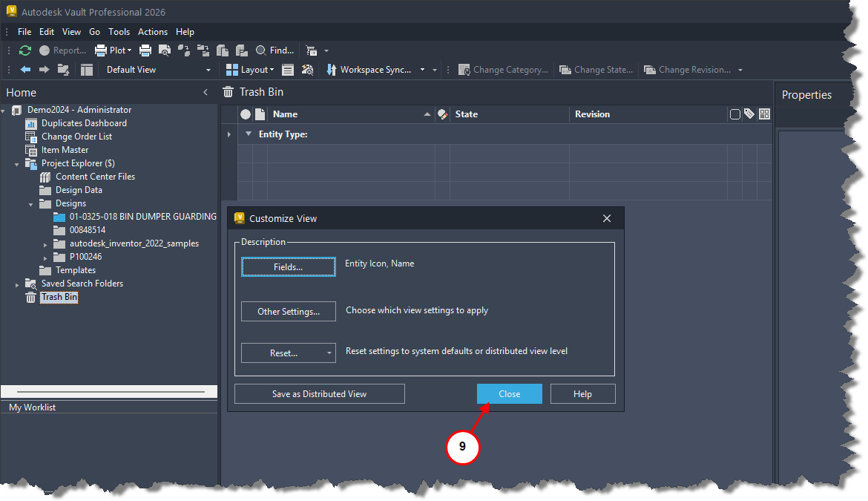Click the standalone Print icon beside Plot
868x501 pixels.
[x=145, y=51]
